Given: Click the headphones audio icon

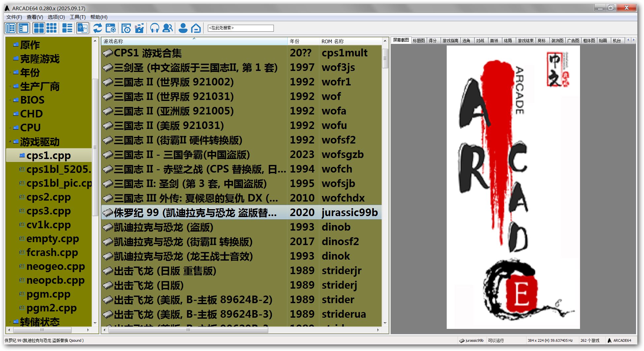Looking at the screenshot, I should (154, 28).
